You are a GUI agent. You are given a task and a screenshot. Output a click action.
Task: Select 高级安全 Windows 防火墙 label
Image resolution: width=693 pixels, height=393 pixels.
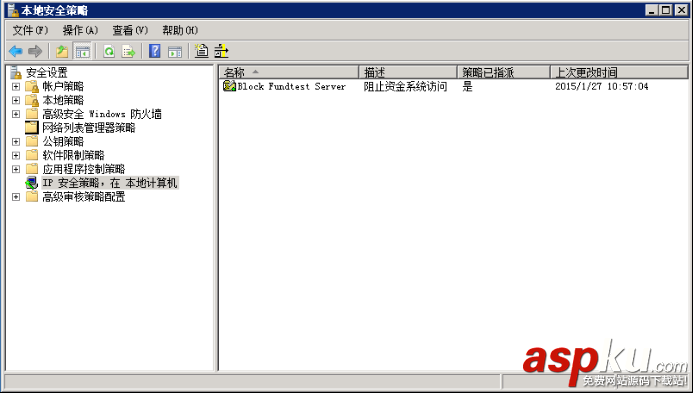[102, 114]
